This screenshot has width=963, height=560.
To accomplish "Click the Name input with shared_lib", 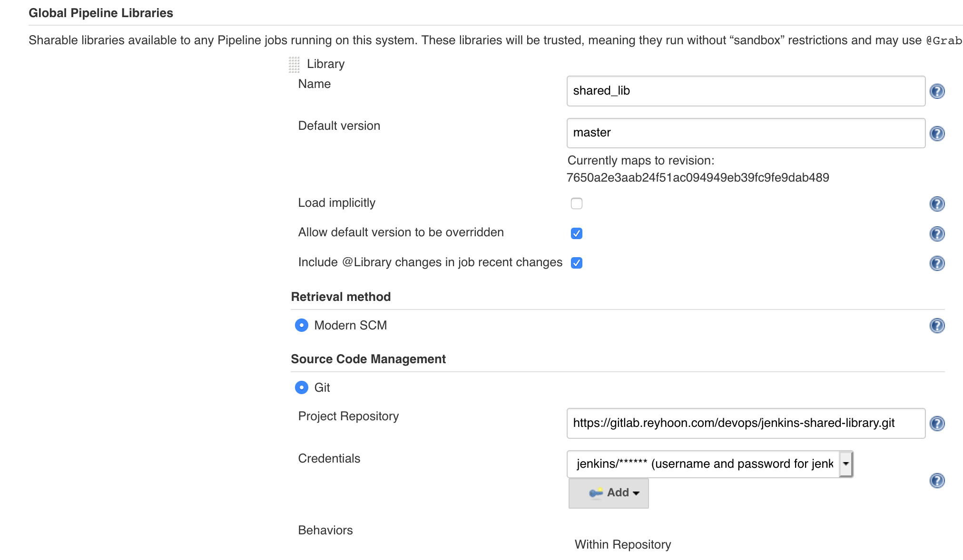I will click(x=746, y=91).
